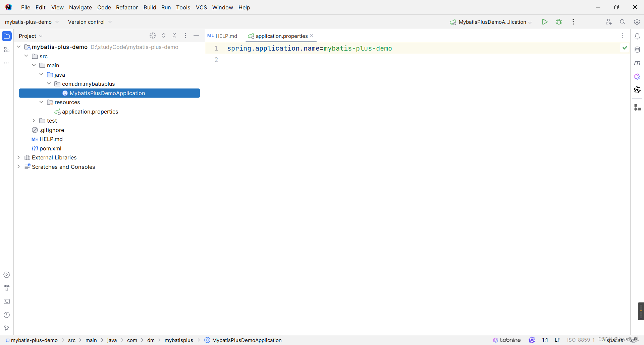Open Search Everywhere magnifier icon
The width and height of the screenshot is (644, 345).
[623, 22]
